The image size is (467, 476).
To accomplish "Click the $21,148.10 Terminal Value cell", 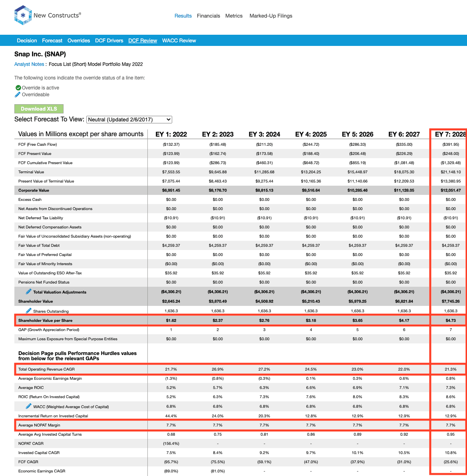I will coord(451,172).
